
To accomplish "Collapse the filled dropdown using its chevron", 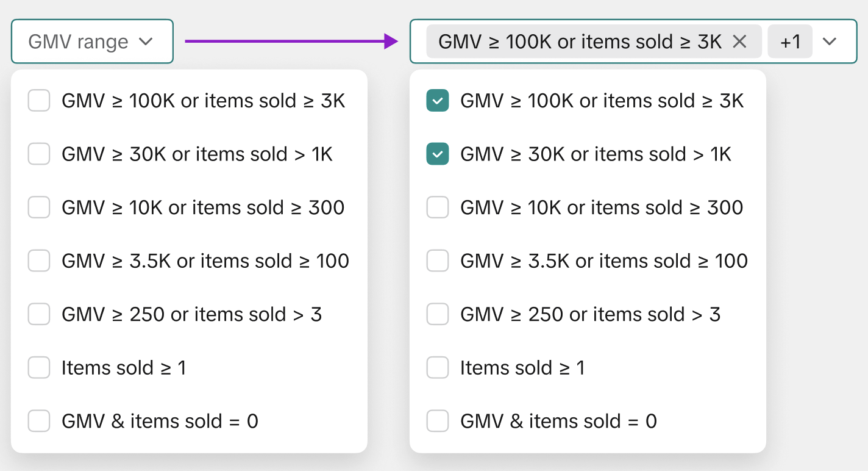I will pyautogui.click(x=829, y=41).
